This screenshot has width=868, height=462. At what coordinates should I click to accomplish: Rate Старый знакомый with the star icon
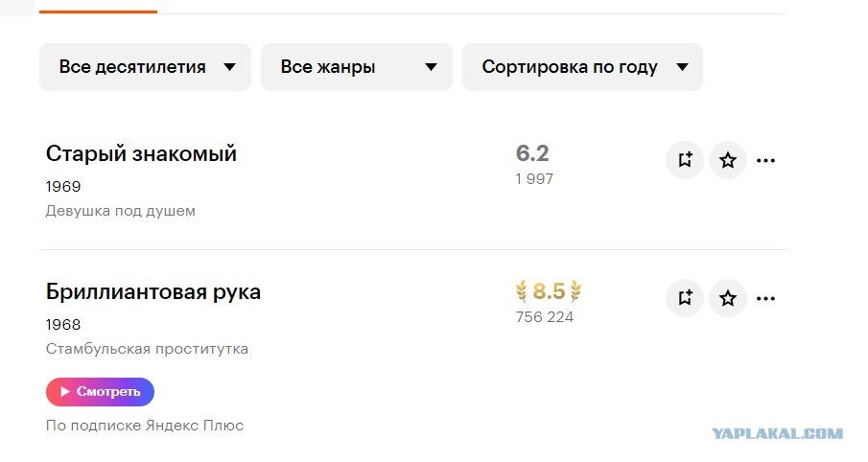728,160
